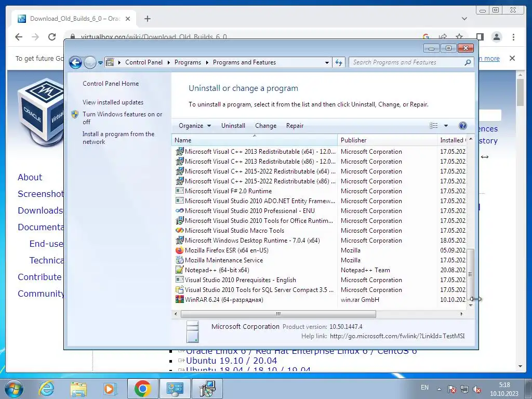Close the Download_Old_Builds_6_0 Chrome tab
The height and width of the screenshot is (399, 532).
tap(128, 19)
